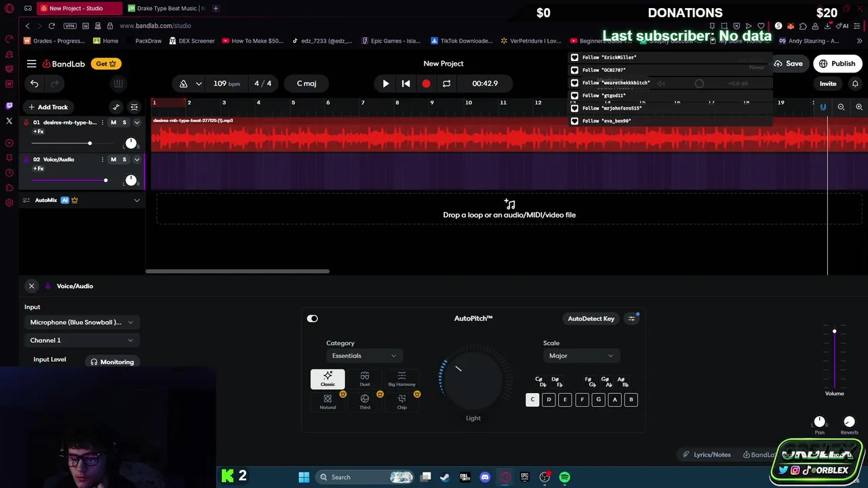
Task: Toggle the AutoPitch on/off switch
Action: [x=313, y=319]
